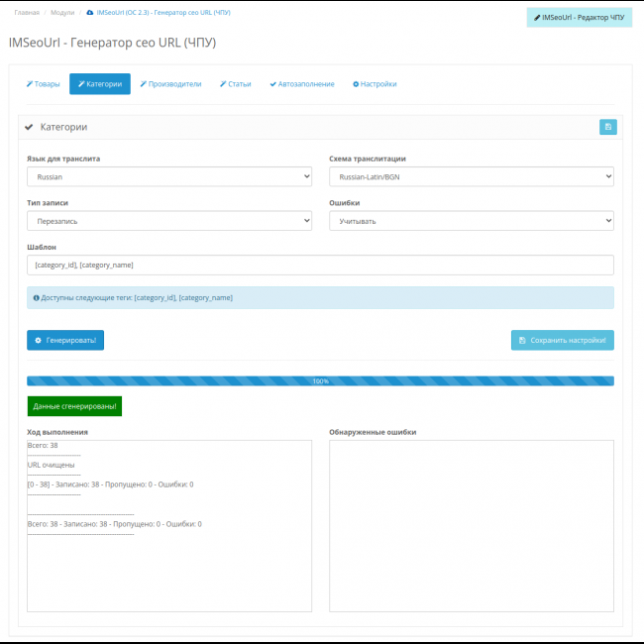This screenshot has width=644, height=644.
Task: Open the Настройки tab
Action: 375,84
